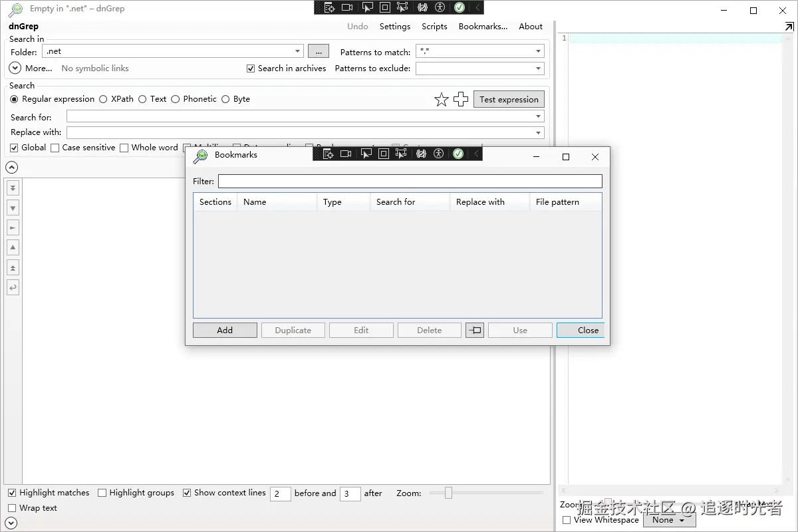Click green checkmark icon in main window debug toolbar
The image size is (798, 532).
pyautogui.click(x=459, y=7)
